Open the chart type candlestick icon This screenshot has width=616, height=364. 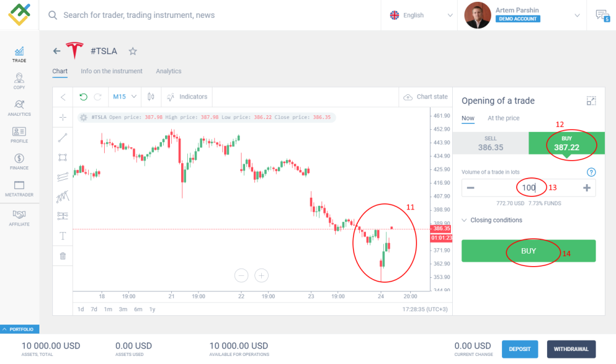point(151,97)
